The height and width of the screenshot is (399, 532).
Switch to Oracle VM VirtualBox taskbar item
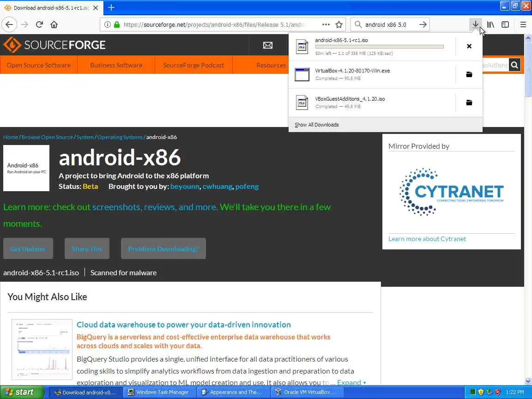306,392
